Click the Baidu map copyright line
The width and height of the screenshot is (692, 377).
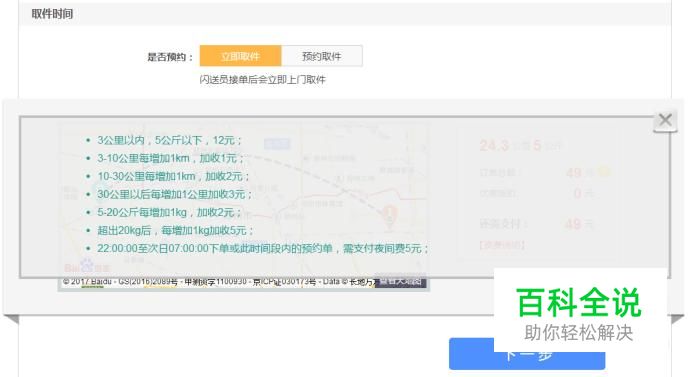click(218, 282)
